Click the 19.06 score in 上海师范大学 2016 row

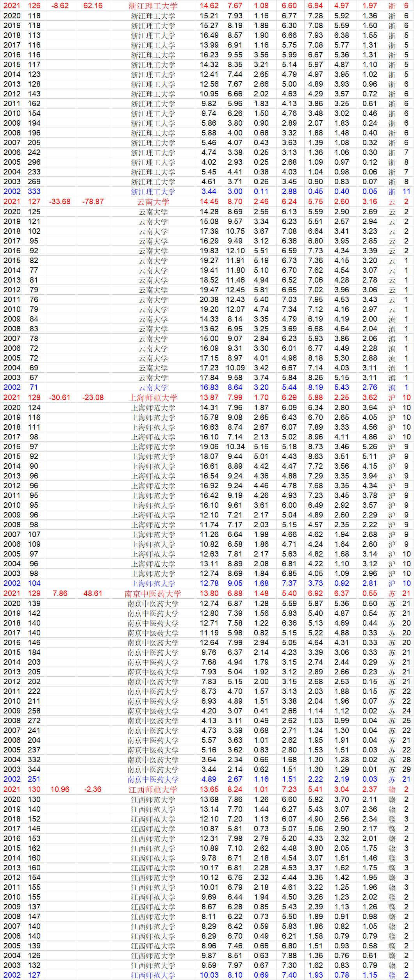[209, 447]
